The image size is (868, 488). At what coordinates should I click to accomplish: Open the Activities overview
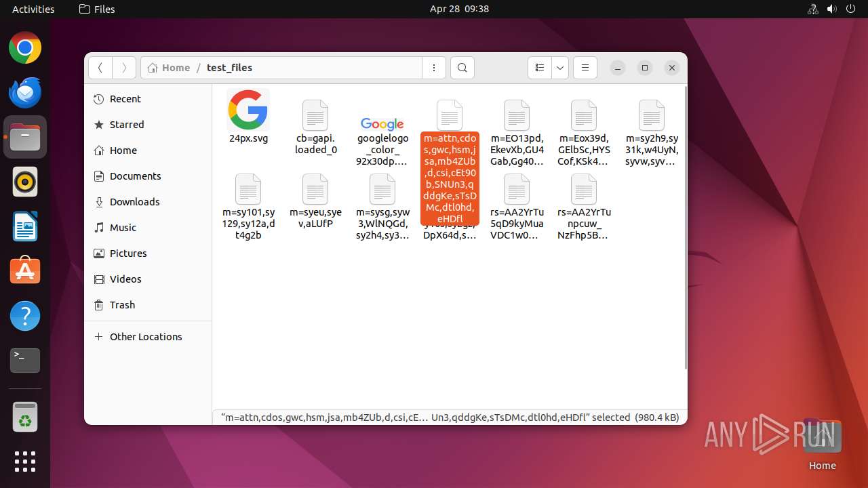click(x=33, y=9)
